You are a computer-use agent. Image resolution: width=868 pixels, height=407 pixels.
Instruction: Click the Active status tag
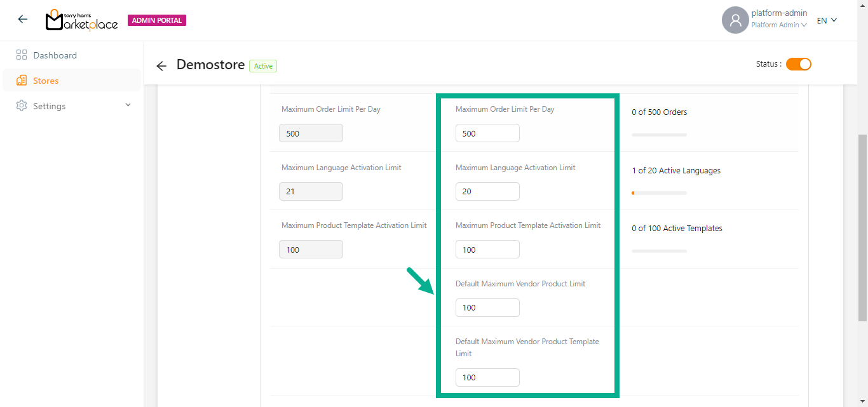point(263,66)
